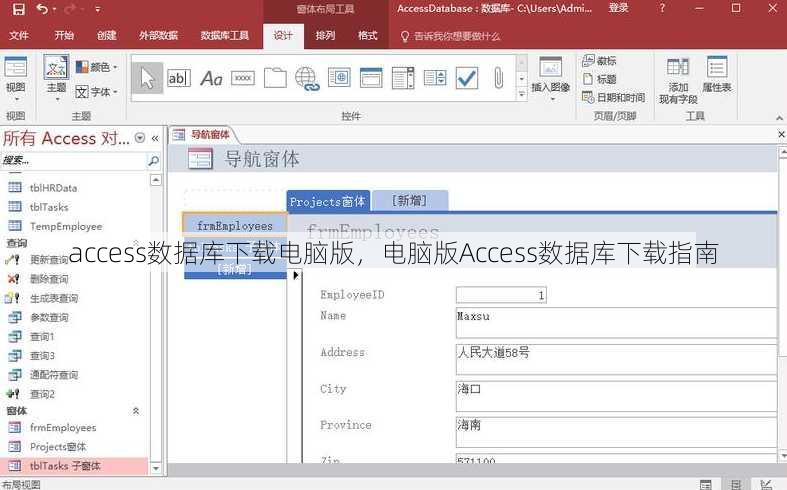Click the EmployeeID field value box
The height and width of the screenshot is (490, 787).
coord(501,295)
